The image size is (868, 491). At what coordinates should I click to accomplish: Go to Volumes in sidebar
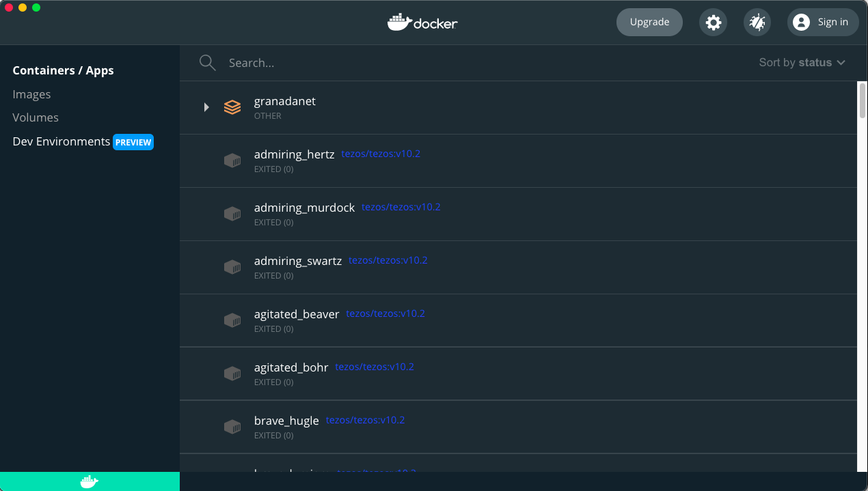36,117
